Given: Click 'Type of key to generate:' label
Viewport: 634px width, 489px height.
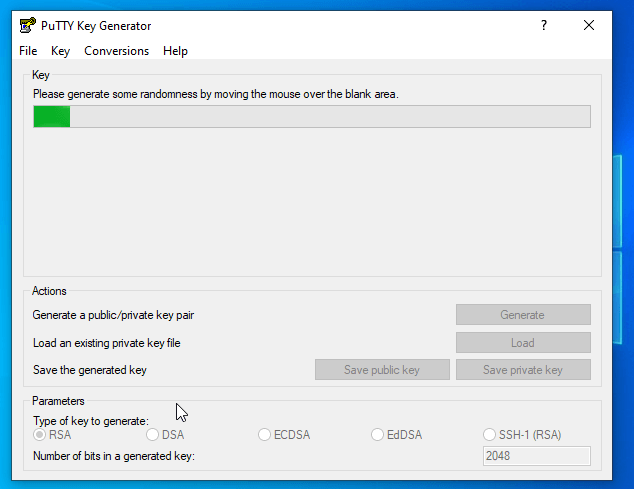Looking at the screenshot, I should tap(91, 421).
